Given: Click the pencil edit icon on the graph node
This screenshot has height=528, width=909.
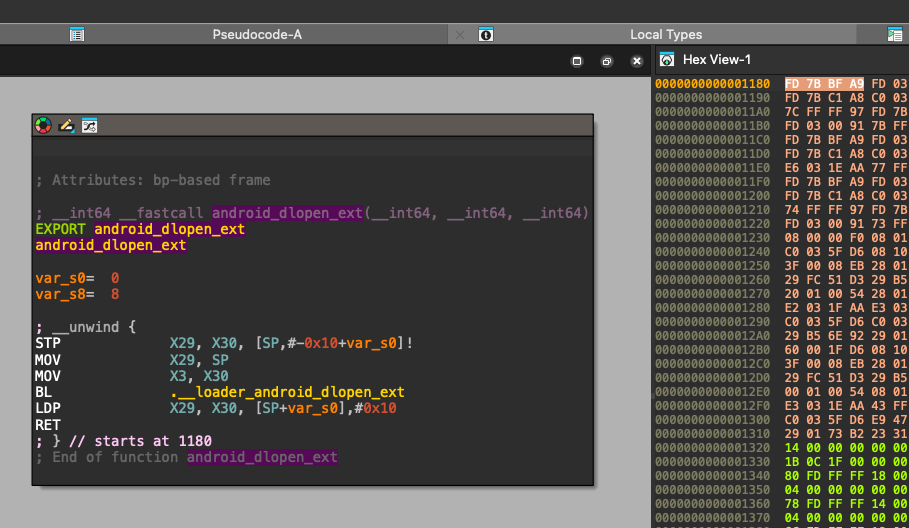Looking at the screenshot, I should (66, 126).
